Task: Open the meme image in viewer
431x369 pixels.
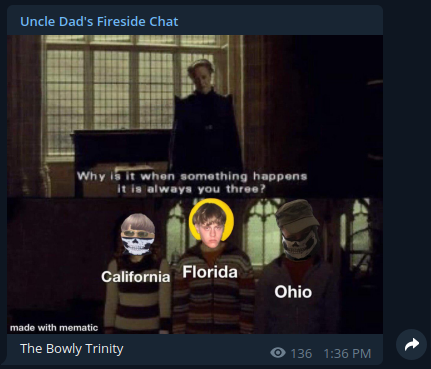Action: click(195, 184)
